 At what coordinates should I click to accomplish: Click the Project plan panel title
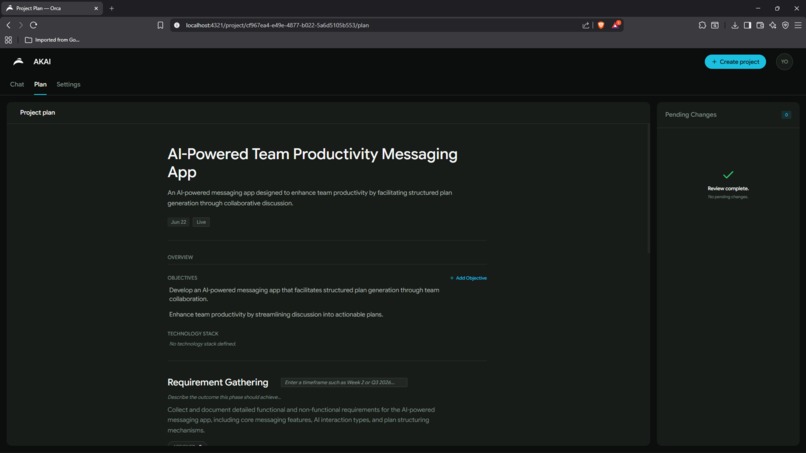[38, 113]
